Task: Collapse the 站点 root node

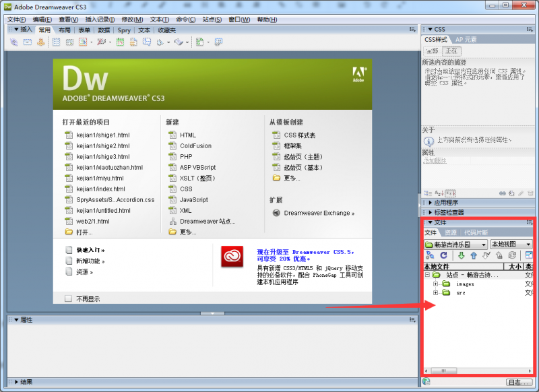Action: [427, 275]
